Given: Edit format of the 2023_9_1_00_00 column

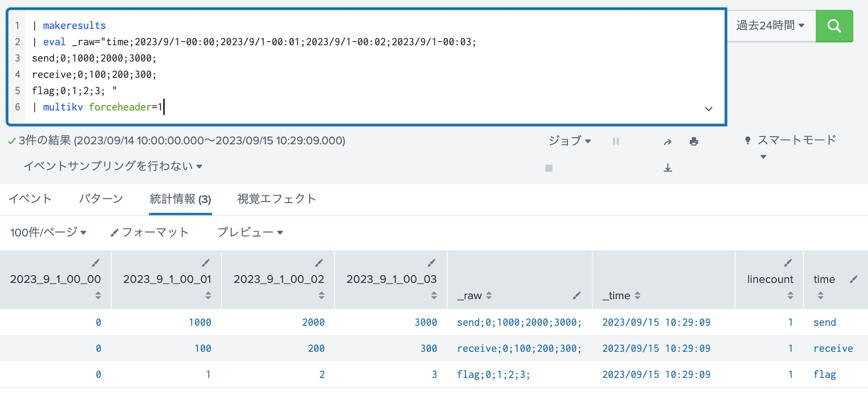Looking at the screenshot, I should click(96, 263).
